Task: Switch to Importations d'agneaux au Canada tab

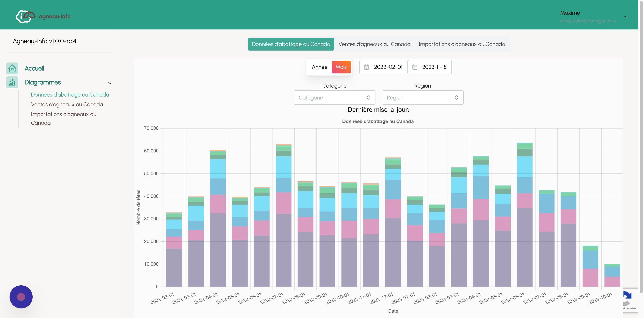Action: pos(462,44)
